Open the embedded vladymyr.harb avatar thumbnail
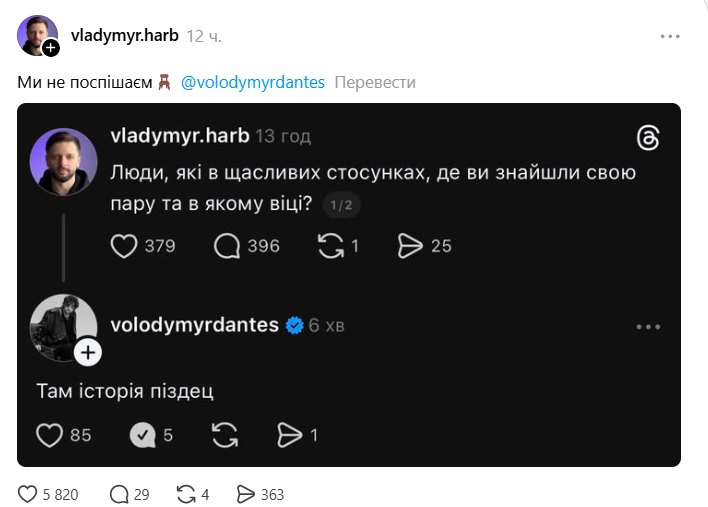Screen dimensions: 708x507 64,161
